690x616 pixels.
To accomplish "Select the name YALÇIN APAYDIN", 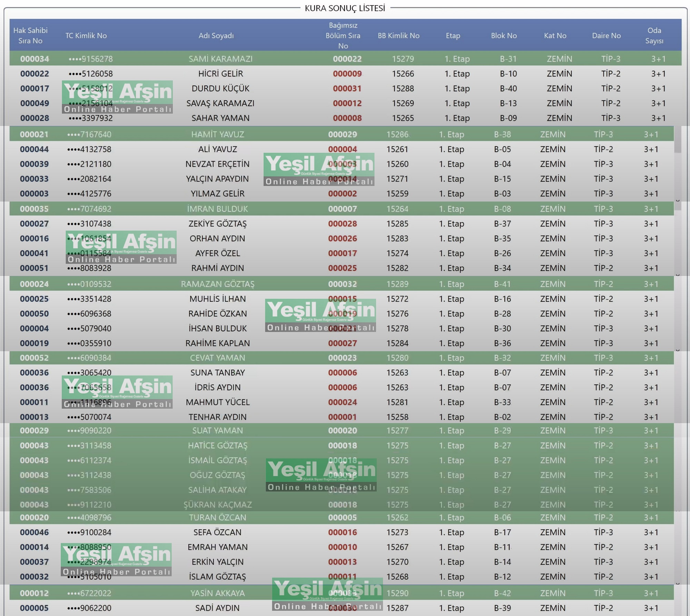I will (217, 179).
